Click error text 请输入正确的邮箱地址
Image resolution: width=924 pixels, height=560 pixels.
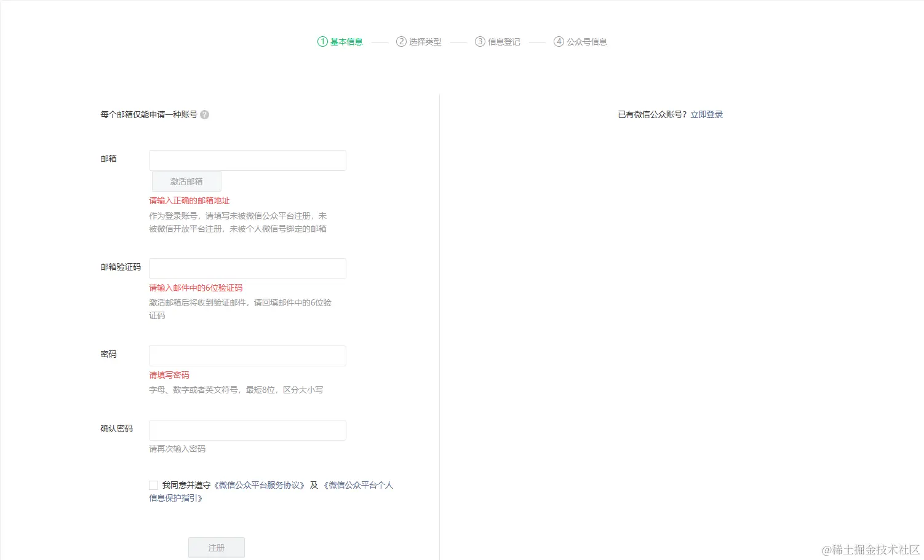coord(189,201)
